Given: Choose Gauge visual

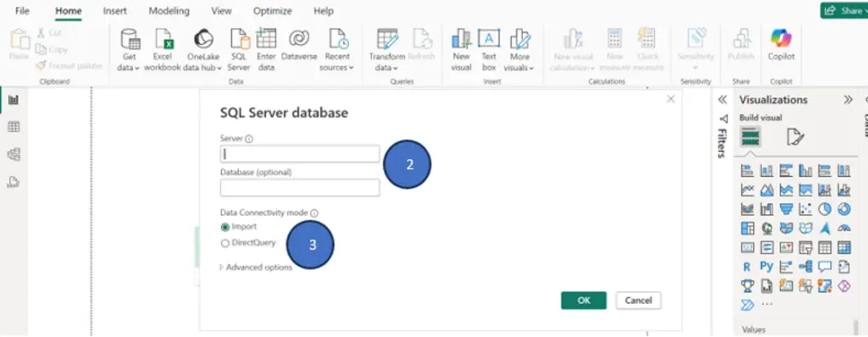Looking at the screenshot, I should click(844, 228).
